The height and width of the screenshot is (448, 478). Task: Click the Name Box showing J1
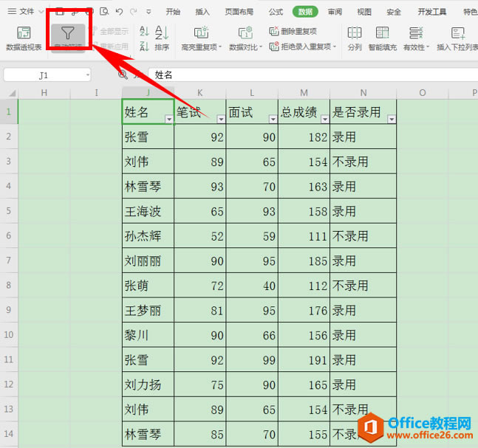(x=47, y=75)
